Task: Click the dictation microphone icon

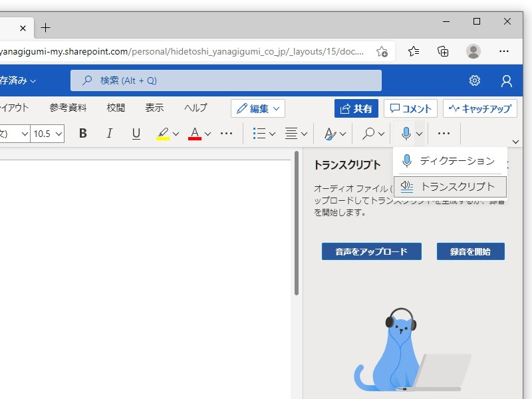Action: pos(406,134)
